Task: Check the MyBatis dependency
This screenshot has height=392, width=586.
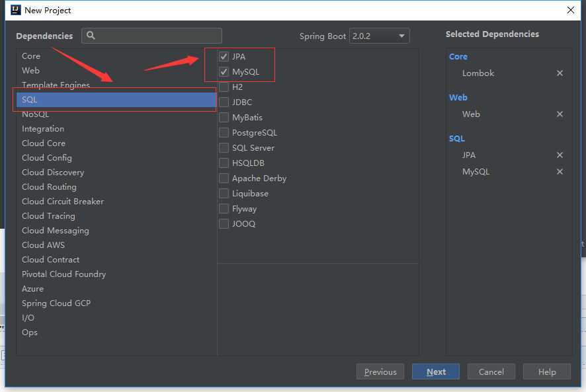Action: (x=224, y=118)
